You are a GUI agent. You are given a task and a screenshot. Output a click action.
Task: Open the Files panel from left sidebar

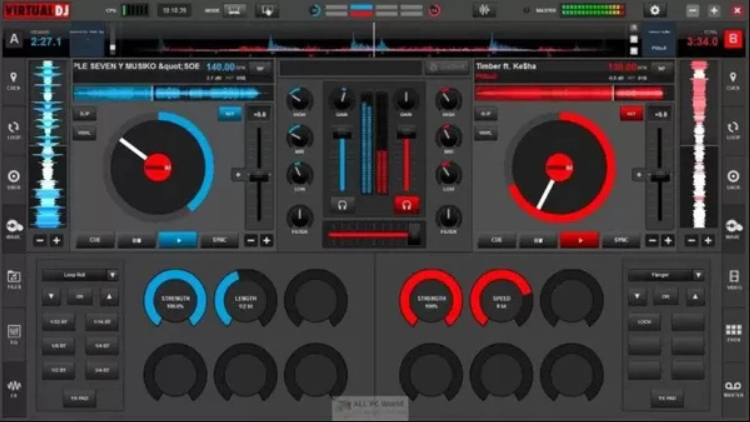tap(14, 280)
